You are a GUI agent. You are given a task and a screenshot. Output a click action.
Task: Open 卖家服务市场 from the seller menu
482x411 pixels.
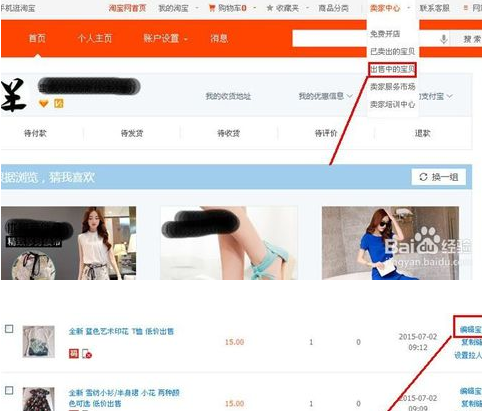point(392,87)
